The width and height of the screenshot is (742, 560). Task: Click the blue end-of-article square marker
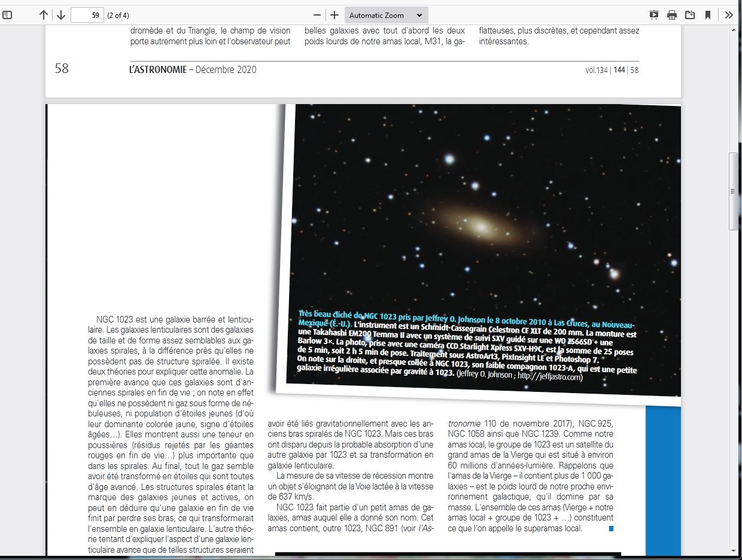pyautogui.click(x=611, y=528)
